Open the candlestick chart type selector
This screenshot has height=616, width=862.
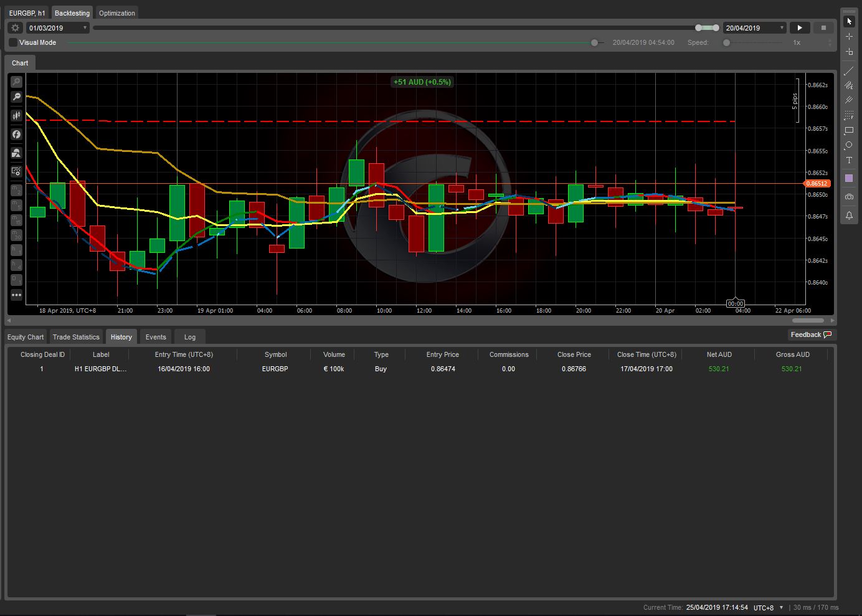coord(16,116)
